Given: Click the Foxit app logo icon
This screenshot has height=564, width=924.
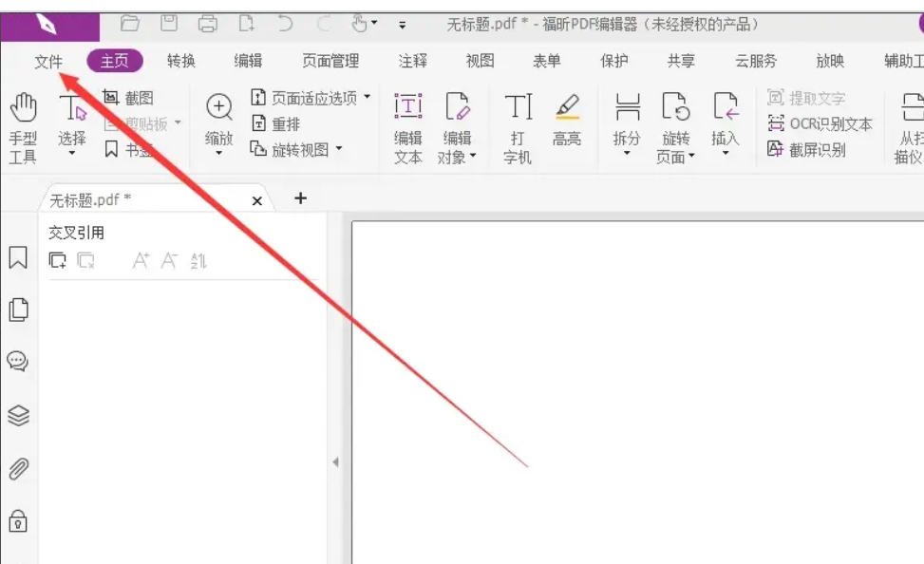Looking at the screenshot, I should (46, 25).
